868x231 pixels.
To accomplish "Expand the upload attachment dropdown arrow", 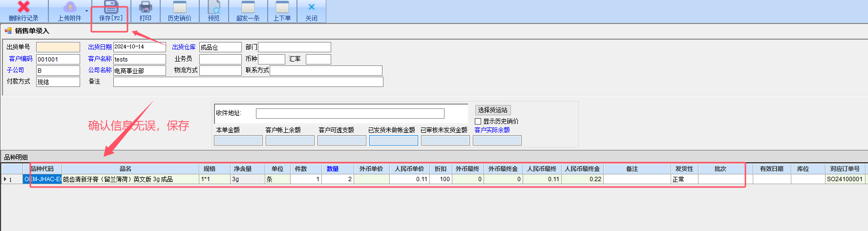I will [x=87, y=11].
